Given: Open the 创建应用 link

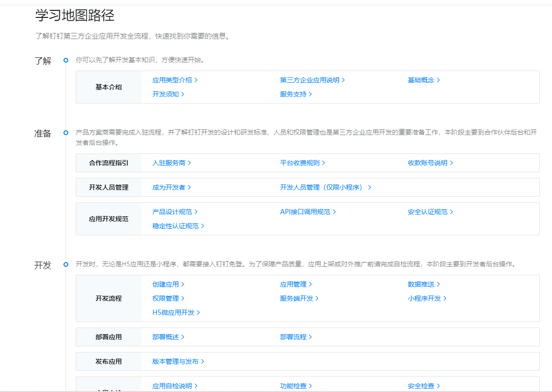Looking at the screenshot, I should [168, 284].
